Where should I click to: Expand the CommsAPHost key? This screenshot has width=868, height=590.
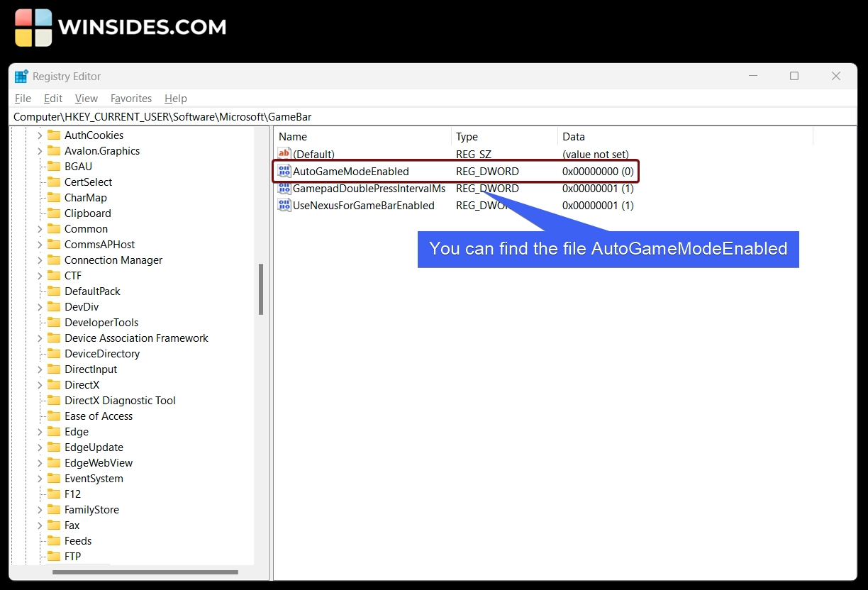40,245
